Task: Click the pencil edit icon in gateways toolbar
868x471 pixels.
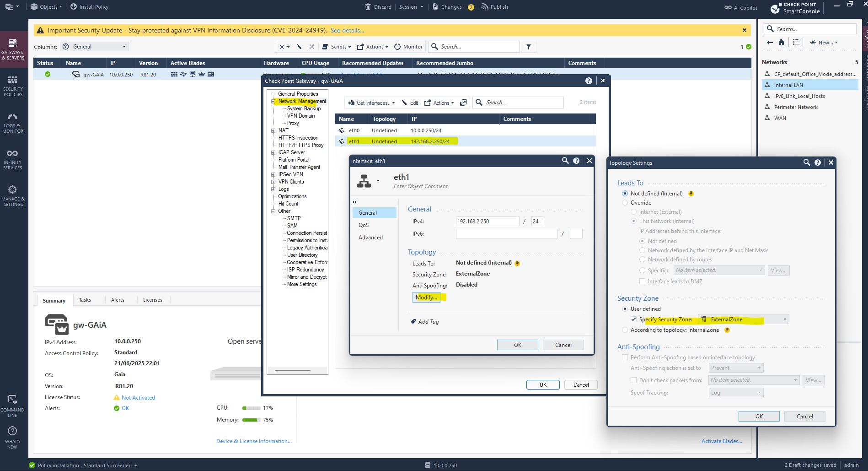Action: click(x=299, y=47)
